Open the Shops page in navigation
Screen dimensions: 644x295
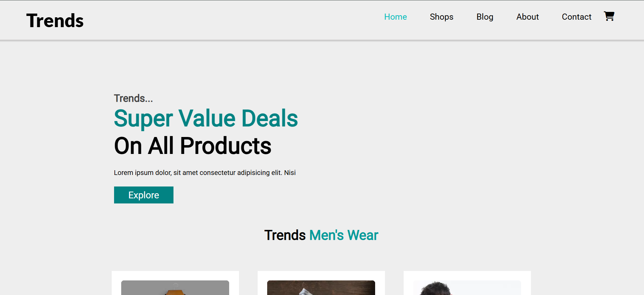click(441, 17)
